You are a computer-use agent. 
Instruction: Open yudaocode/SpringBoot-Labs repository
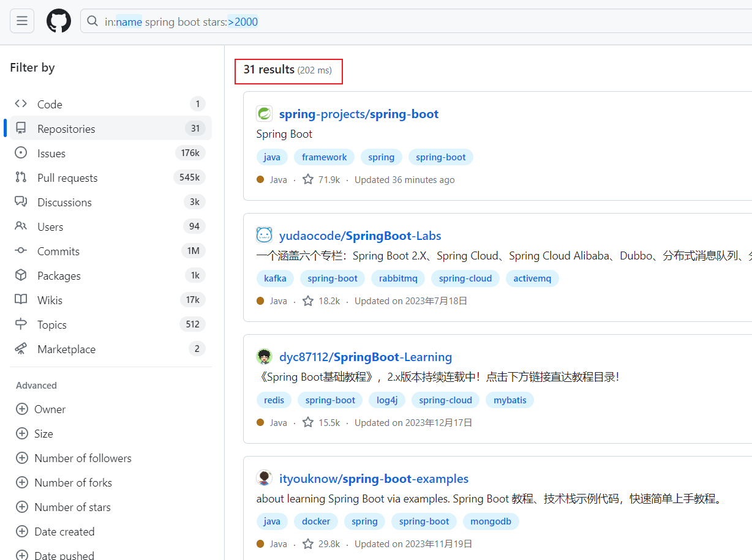coord(360,236)
